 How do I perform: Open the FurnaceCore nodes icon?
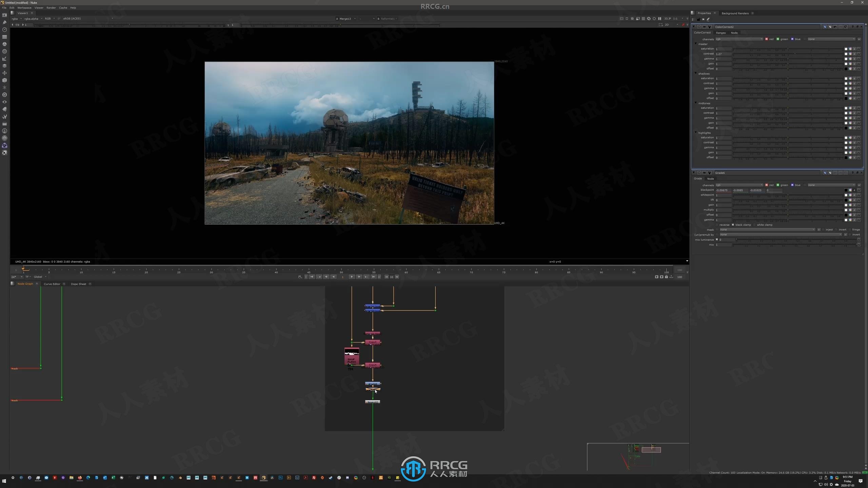pos(4,131)
